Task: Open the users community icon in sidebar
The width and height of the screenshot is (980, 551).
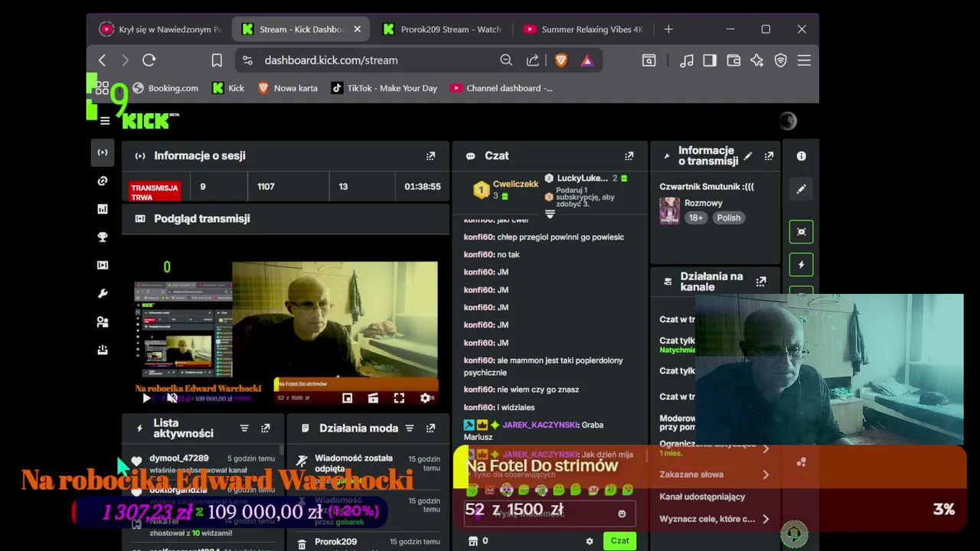Action: click(x=103, y=322)
